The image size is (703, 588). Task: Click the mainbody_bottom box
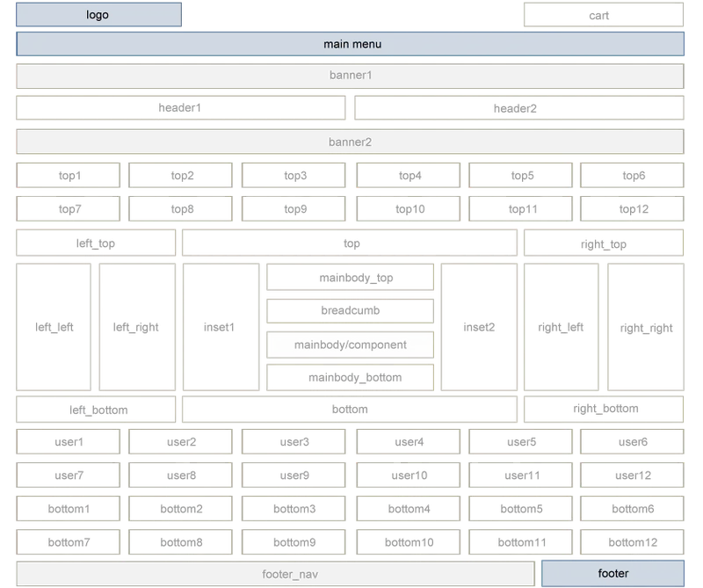350,377
